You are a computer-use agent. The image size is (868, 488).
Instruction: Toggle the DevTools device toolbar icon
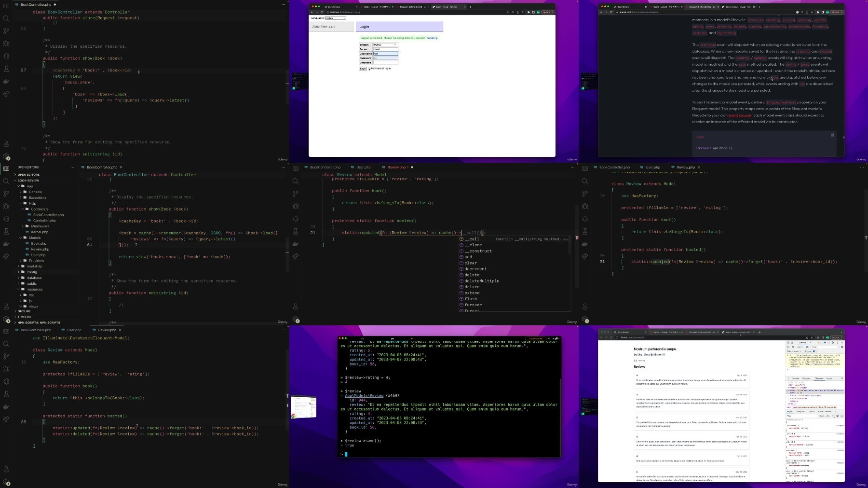[x=793, y=343]
